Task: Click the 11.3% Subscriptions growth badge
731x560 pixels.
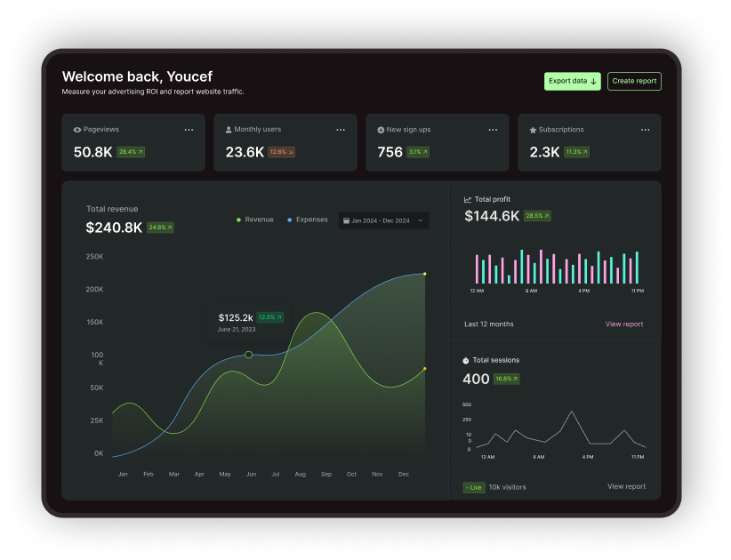Action: tap(576, 152)
